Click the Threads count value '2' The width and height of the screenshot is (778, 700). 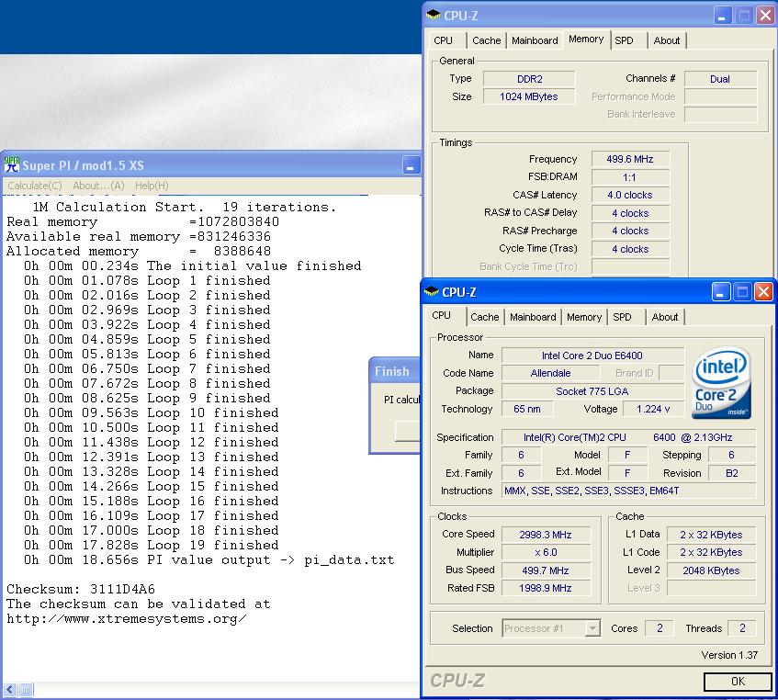point(742,628)
